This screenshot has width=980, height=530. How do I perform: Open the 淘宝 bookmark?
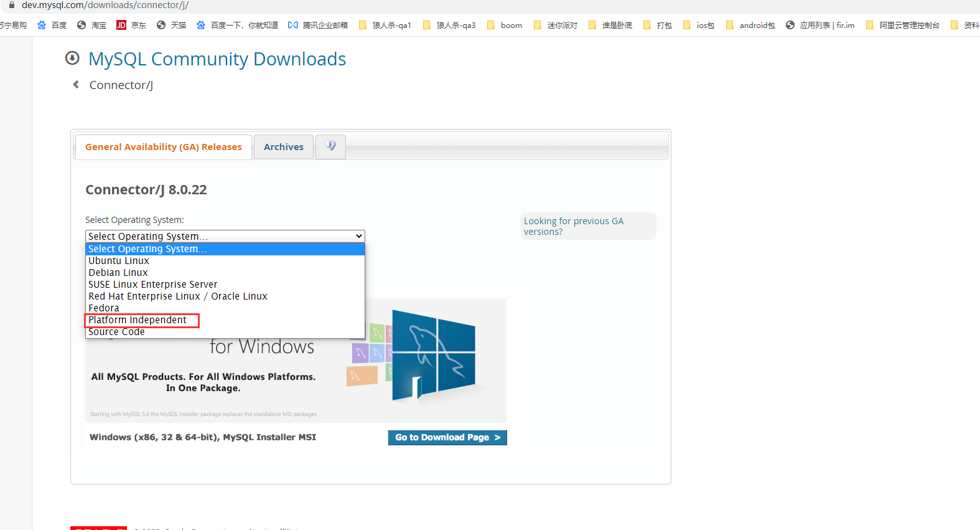91,25
